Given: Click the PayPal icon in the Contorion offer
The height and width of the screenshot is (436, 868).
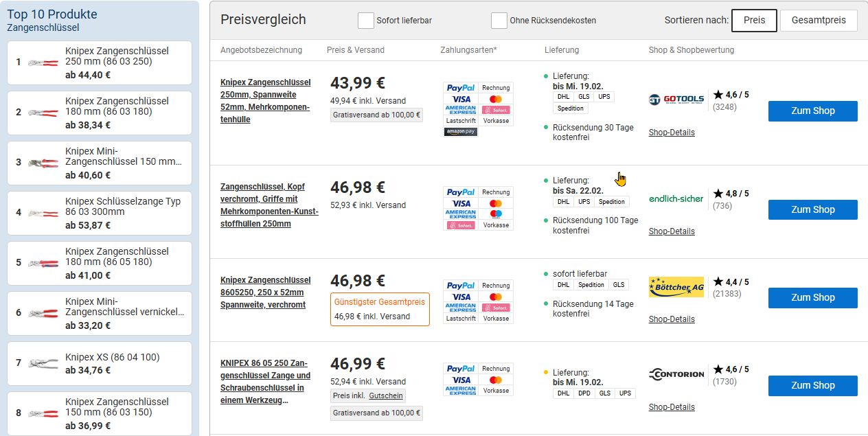Looking at the screenshot, I should 461,369.
